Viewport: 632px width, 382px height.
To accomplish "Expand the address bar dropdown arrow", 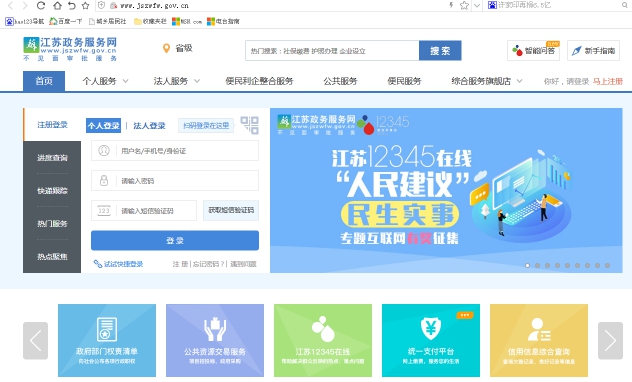I will [x=477, y=5].
